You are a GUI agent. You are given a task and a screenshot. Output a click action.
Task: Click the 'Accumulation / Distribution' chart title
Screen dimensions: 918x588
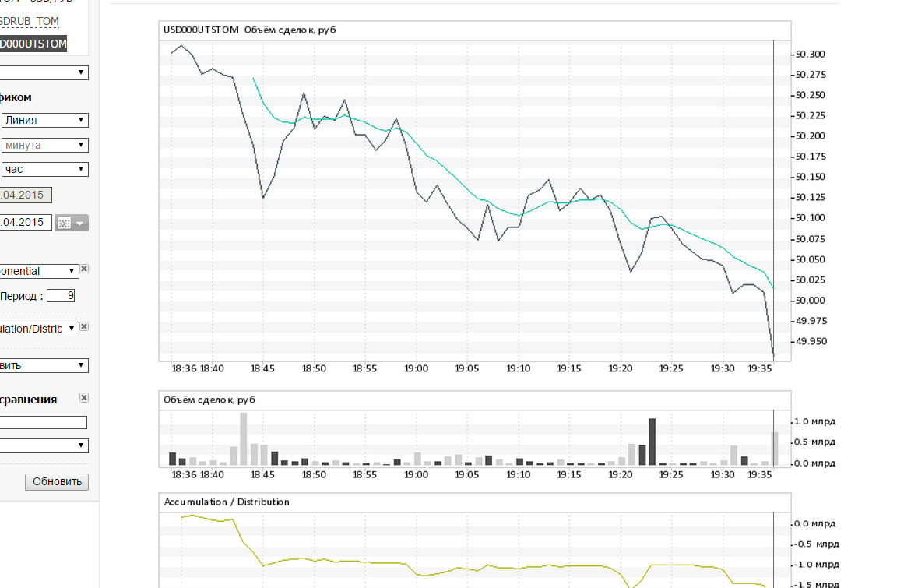227,502
